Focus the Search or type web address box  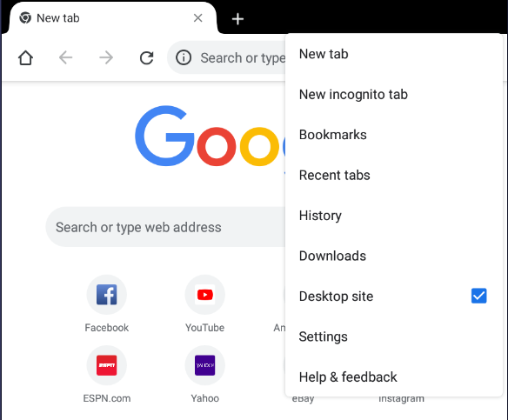coord(165,227)
